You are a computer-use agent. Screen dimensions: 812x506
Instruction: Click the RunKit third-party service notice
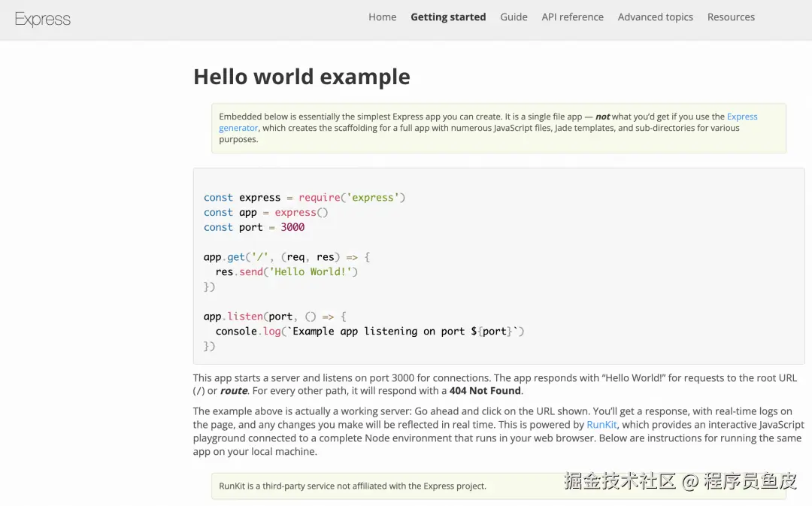point(353,486)
